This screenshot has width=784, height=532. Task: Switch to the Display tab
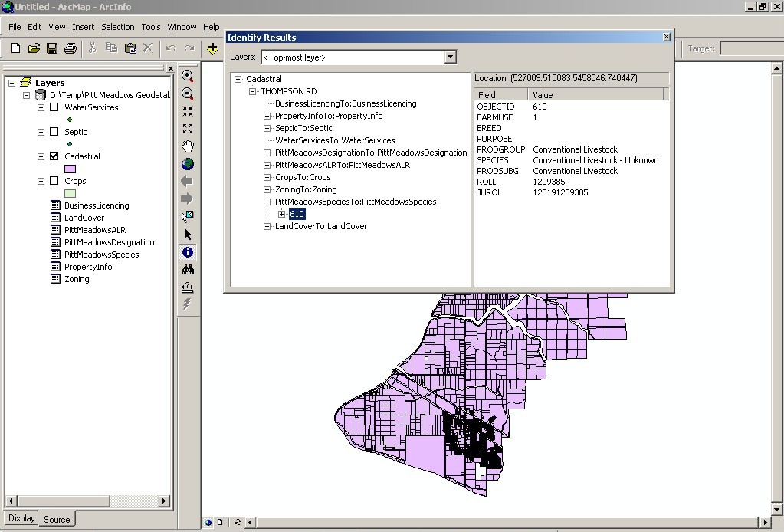pyautogui.click(x=21, y=518)
